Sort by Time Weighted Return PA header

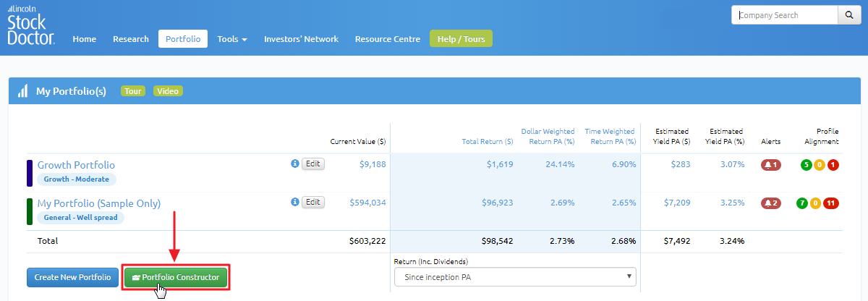(610, 136)
